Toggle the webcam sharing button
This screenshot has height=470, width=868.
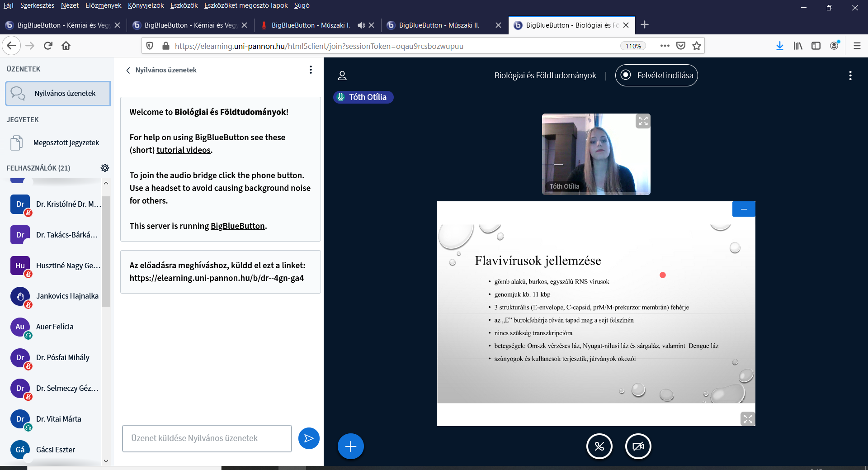click(638, 446)
